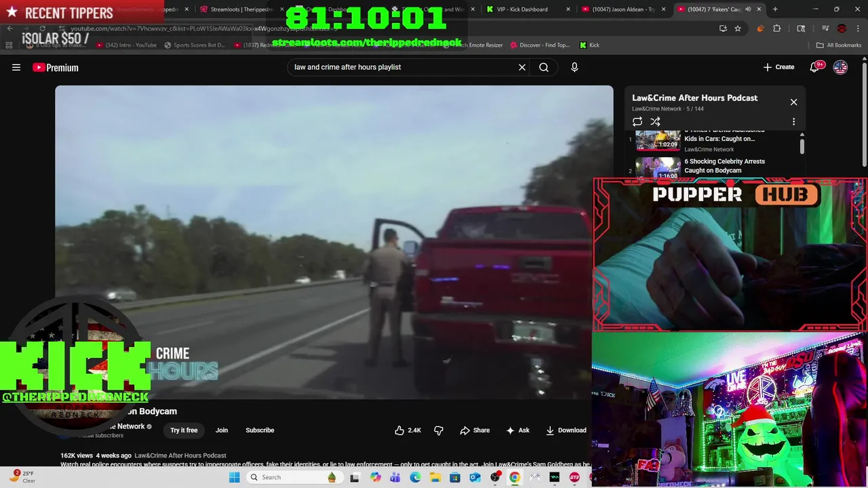Download the video

click(566, 430)
